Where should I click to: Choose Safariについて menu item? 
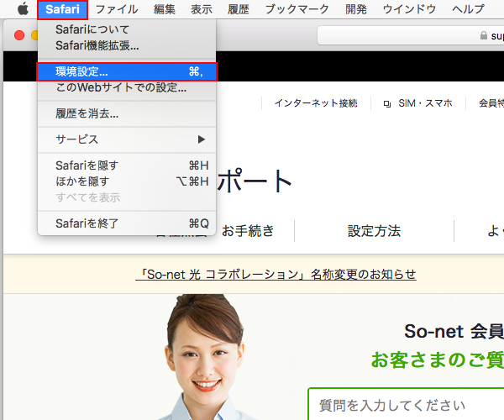tap(92, 29)
